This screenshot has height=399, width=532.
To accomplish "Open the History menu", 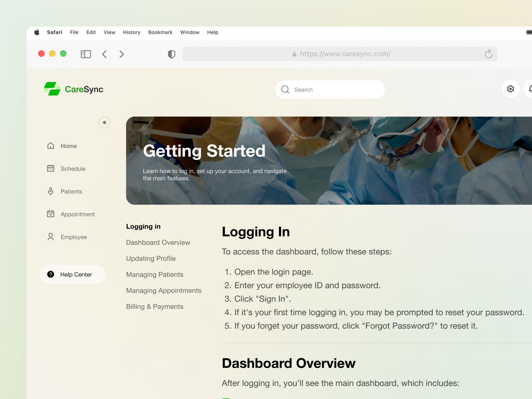I will 131,32.
